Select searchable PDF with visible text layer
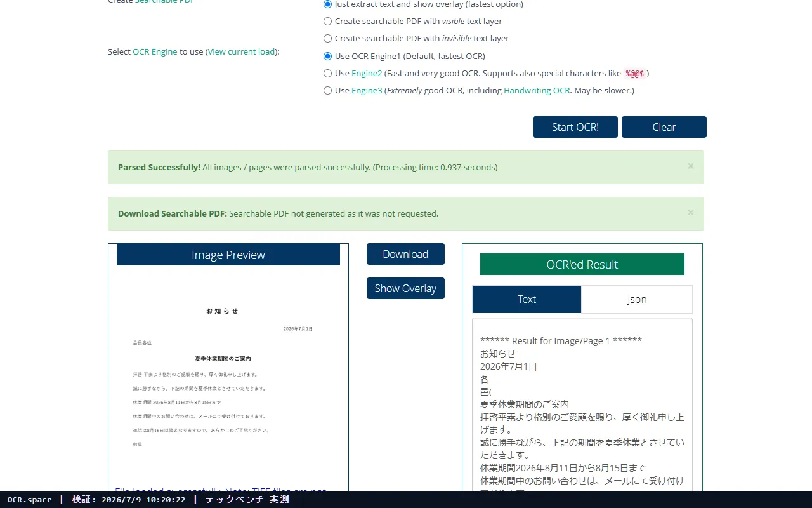Viewport: 812px width, 508px height. (x=327, y=22)
